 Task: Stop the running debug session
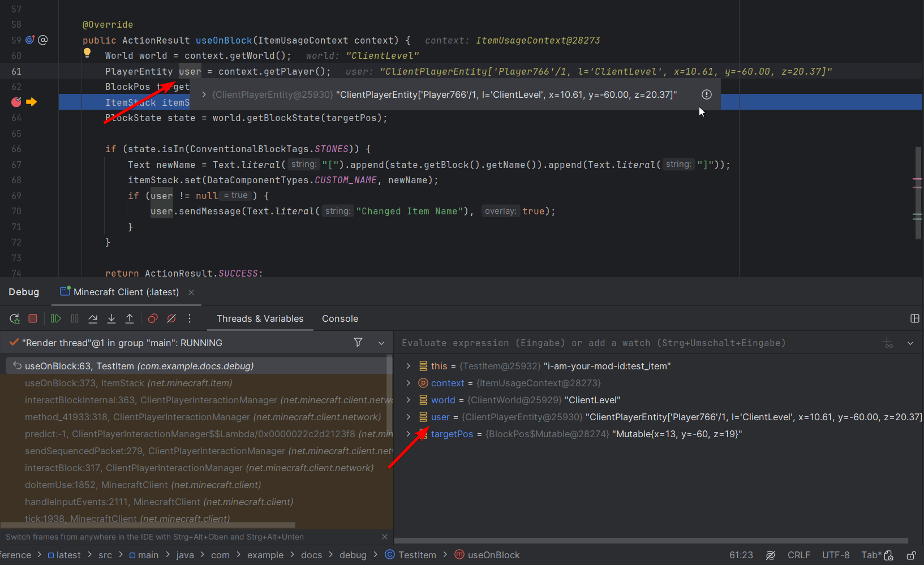(33, 318)
